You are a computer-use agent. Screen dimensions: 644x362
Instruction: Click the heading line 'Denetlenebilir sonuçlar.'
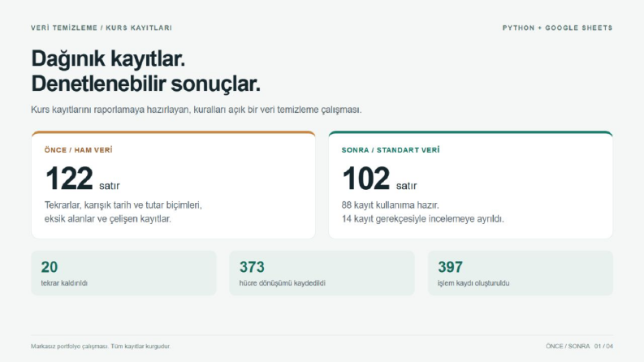click(146, 84)
